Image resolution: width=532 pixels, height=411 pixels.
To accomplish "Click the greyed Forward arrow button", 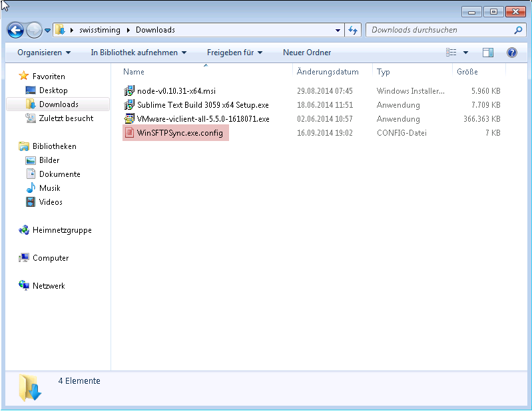I will (34, 30).
